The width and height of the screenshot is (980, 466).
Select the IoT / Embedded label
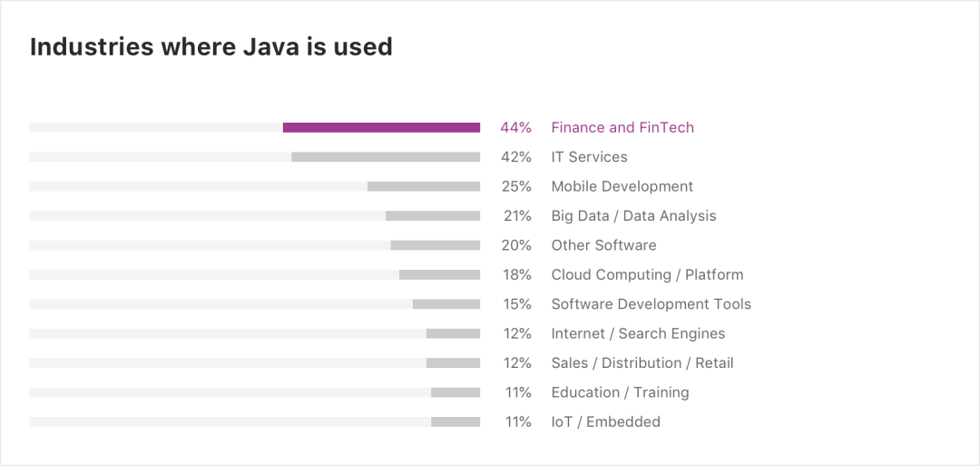(x=605, y=421)
